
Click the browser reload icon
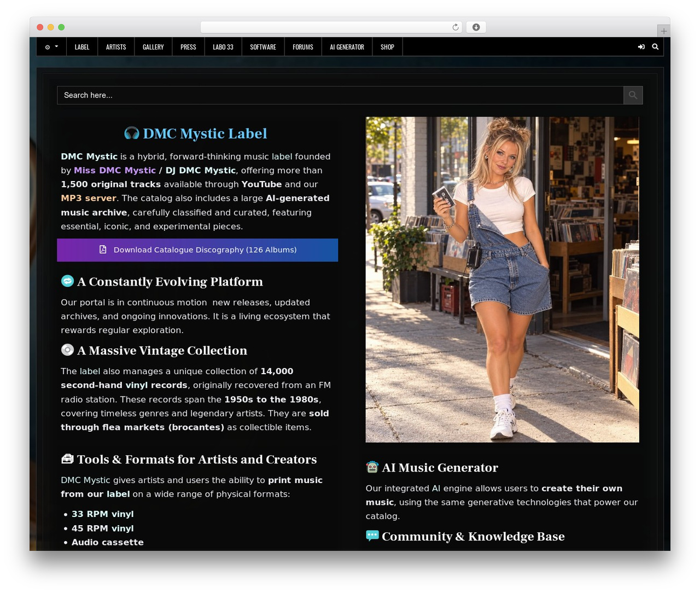coord(456,27)
